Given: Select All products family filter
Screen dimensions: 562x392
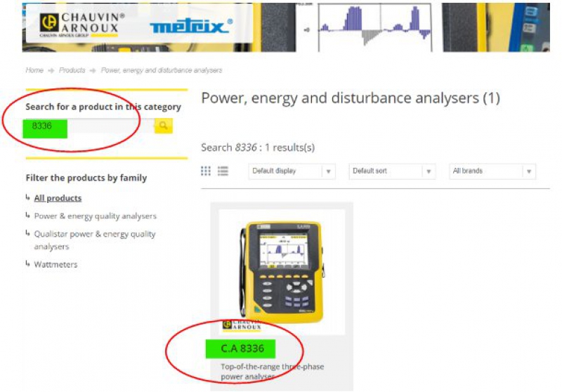Looking at the screenshot, I should (58, 198).
